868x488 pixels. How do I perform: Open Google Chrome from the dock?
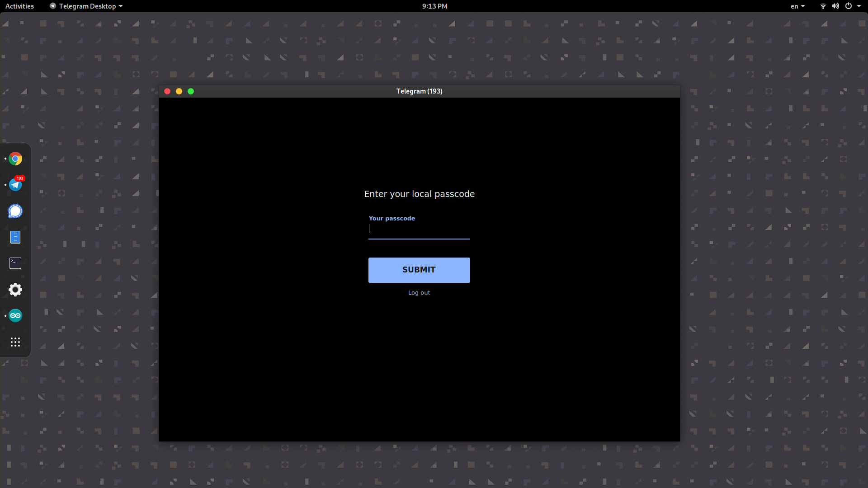click(15, 159)
